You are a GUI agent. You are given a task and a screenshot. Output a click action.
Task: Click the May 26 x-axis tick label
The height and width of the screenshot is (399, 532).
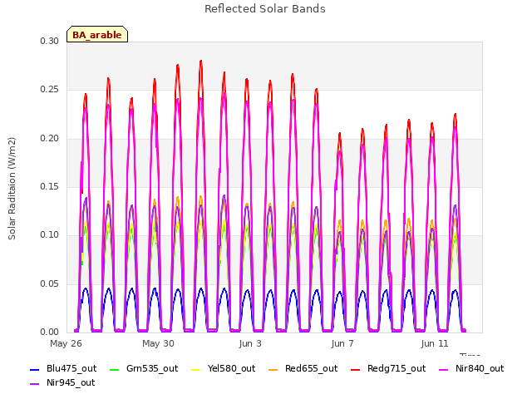[66, 343]
